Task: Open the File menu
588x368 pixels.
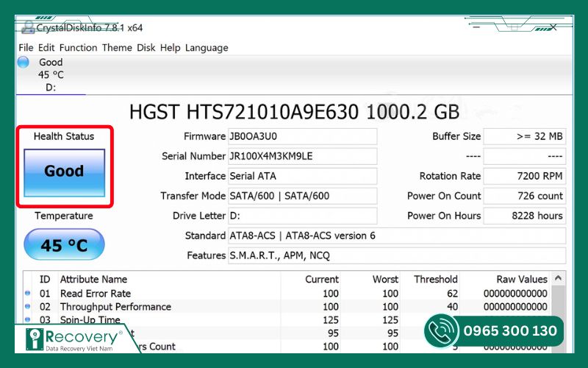Action: tap(26, 48)
